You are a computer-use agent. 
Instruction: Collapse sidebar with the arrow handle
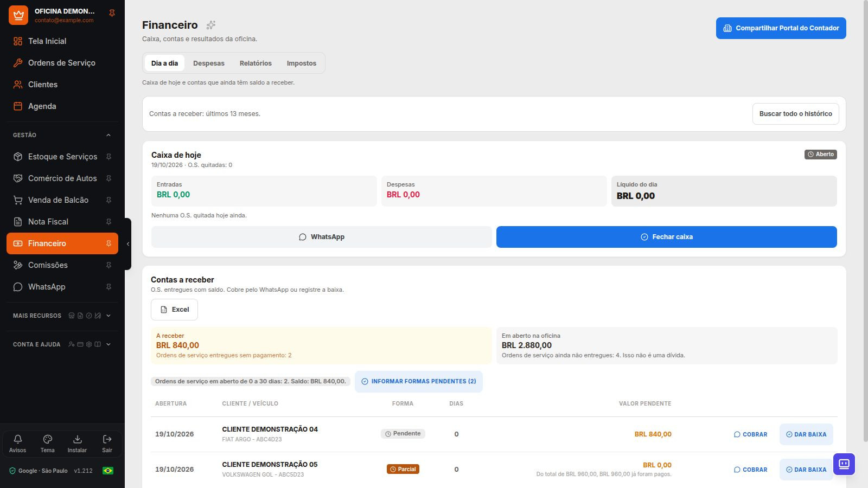click(x=128, y=244)
